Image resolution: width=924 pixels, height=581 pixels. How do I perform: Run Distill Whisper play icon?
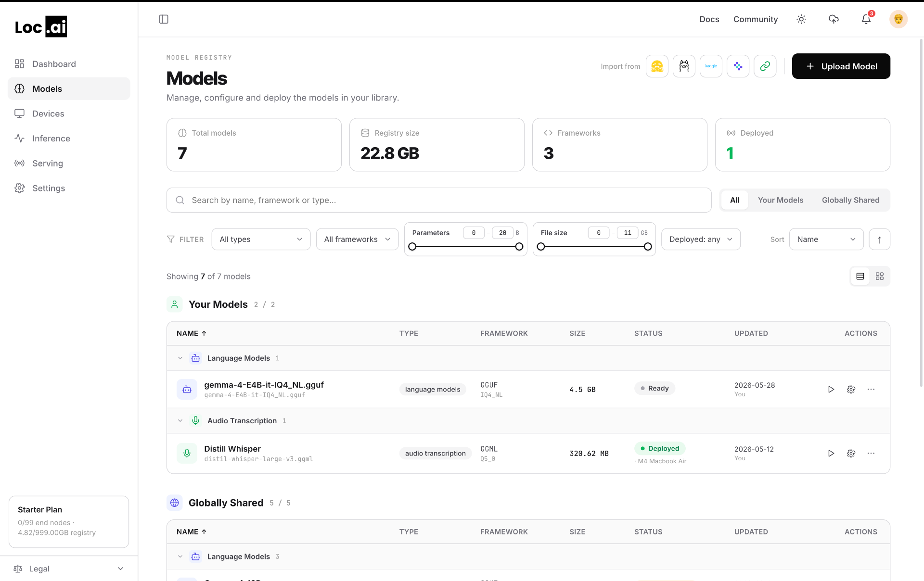[831, 454]
